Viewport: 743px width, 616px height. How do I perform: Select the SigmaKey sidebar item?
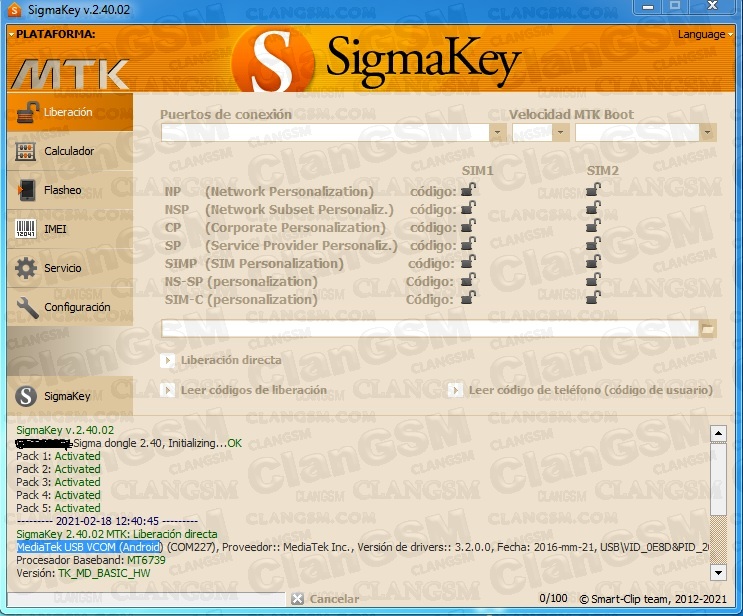70,396
